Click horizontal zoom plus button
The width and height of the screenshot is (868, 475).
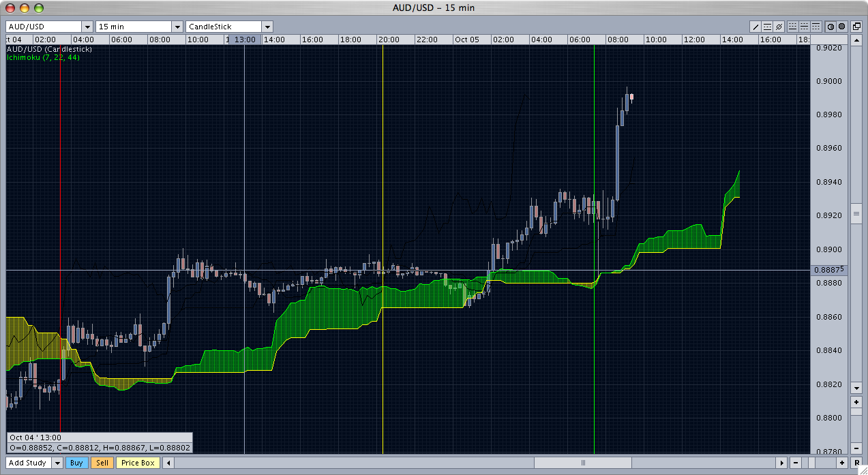842,463
